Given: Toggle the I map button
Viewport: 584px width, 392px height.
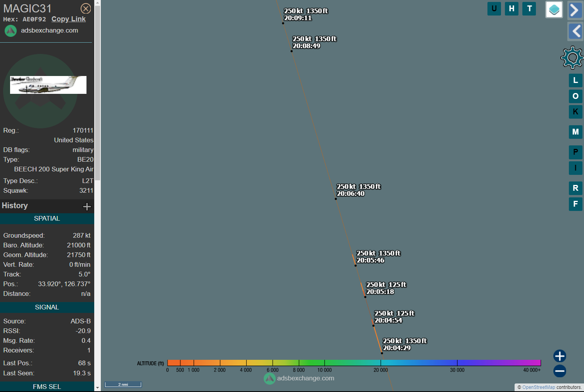Looking at the screenshot, I should pos(575,168).
